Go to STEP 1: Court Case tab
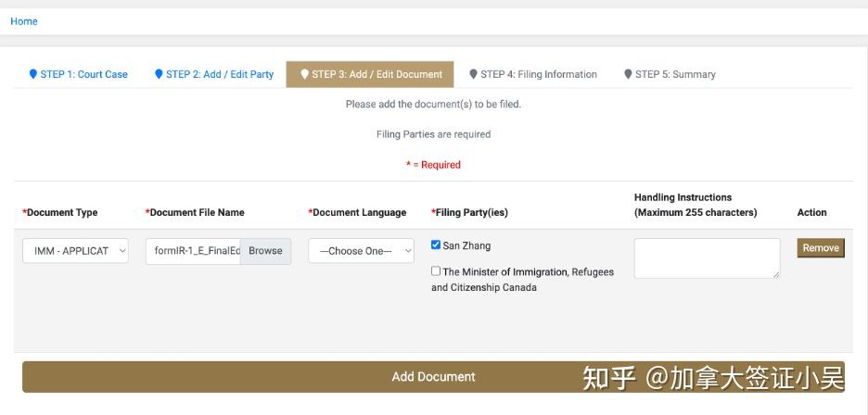Screen dimensions: 868x415 tap(79, 74)
